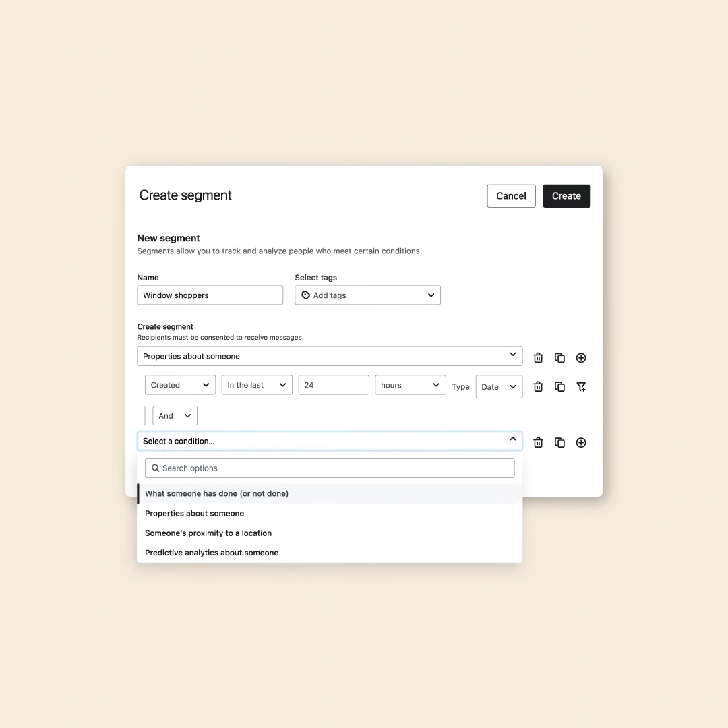Open the Add tags dropdown
728x728 pixels.
(367, 295)
